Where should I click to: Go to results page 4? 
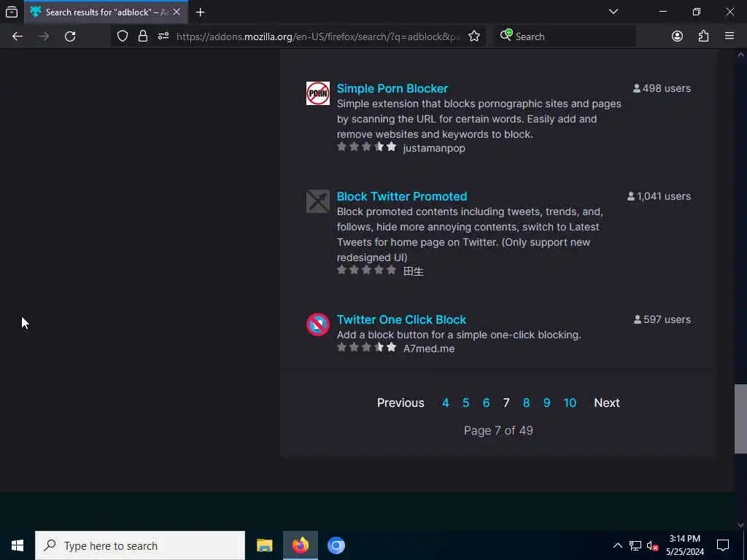click(446, 402)
